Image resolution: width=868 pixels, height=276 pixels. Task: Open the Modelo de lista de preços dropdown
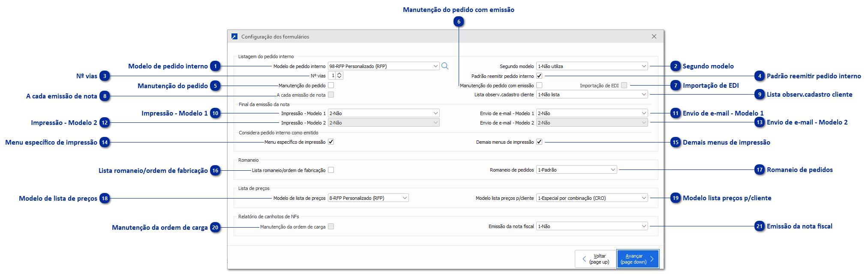(x=368, y=198)
